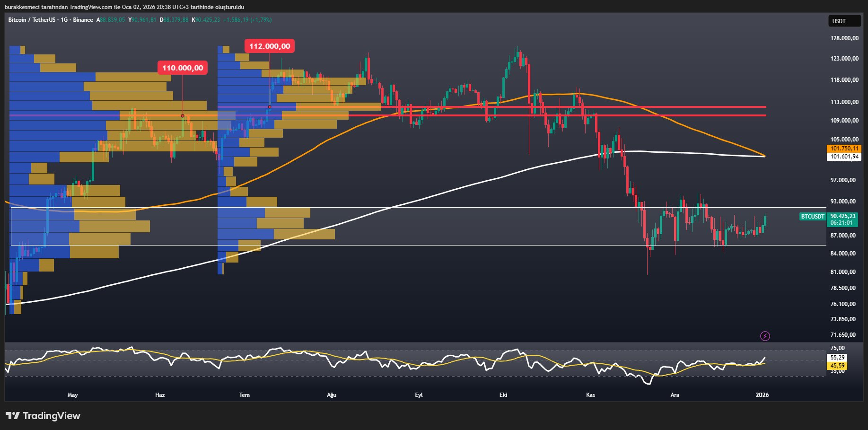This screenshot has height=430, width=868.
Task: Click the white 101.601,94 moving average label
Action: tap(844, 157)
